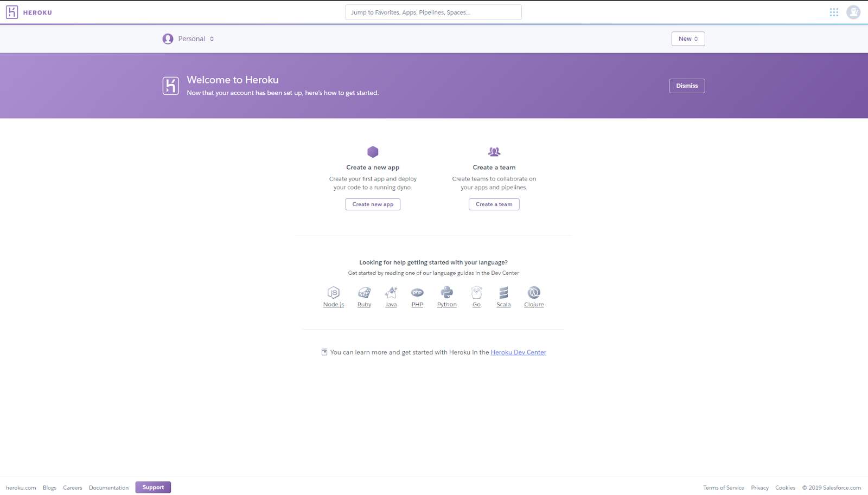Image resolution: width=868 pixels, height=495 pixels.
Task: Focus the Jump to Favorites search field
Action: [433, 12]
